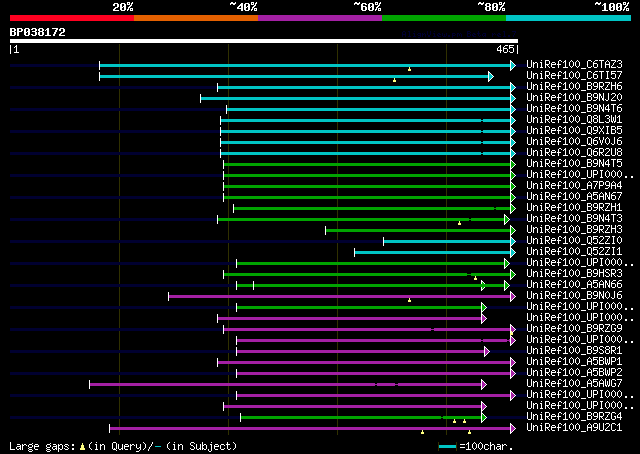Click the cyan arrowhead ending the UniRef100_C6TI57 alignment
Viewport: 640px width, 454px height.
pos(491,76)
